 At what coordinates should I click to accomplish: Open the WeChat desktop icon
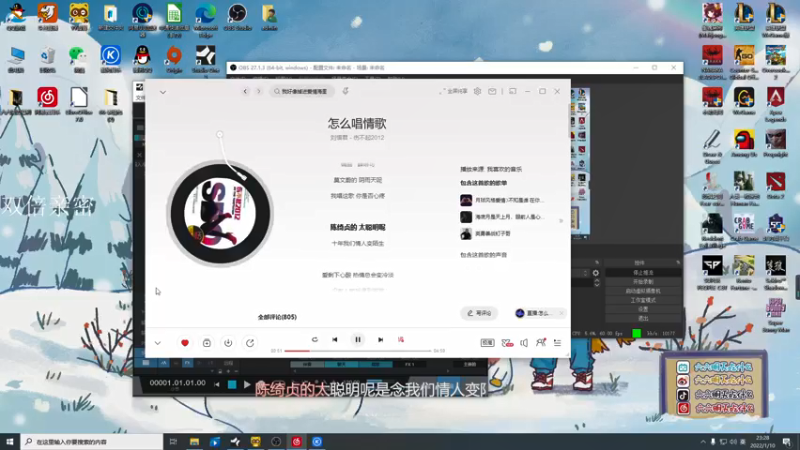(x=79, y=58)
